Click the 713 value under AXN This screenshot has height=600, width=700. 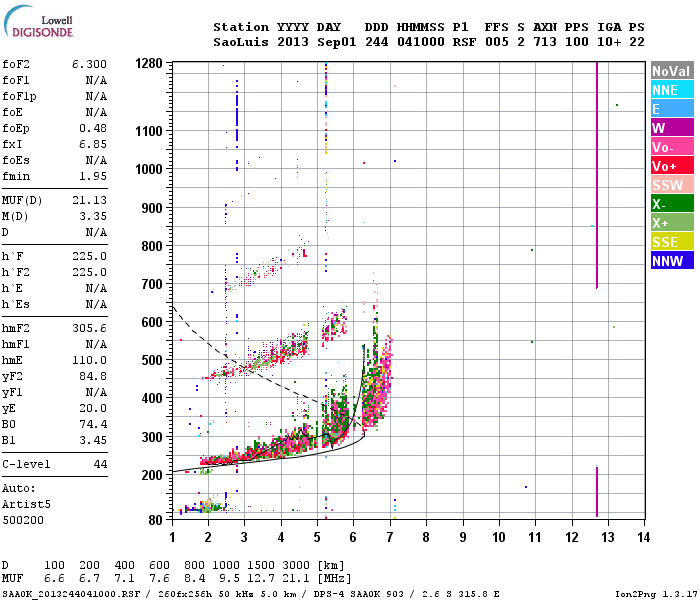(x=545, y=42)
